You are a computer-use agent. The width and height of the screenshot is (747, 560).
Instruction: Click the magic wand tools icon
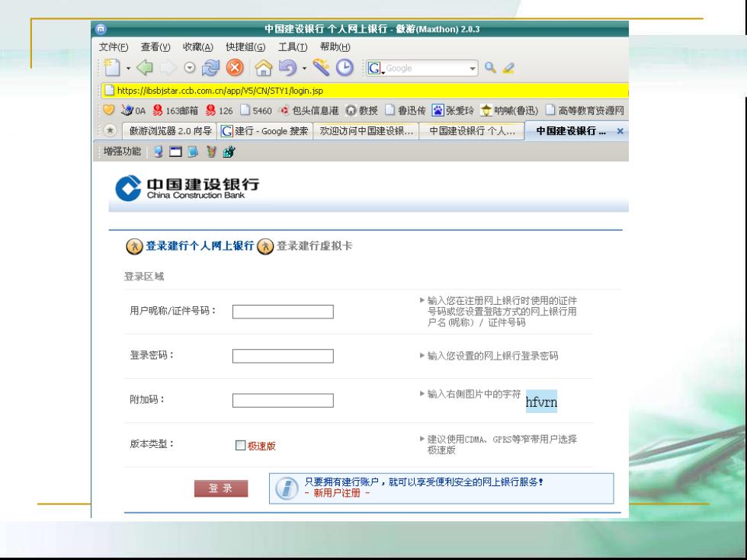pyautogui.click(x=321, y=68)
